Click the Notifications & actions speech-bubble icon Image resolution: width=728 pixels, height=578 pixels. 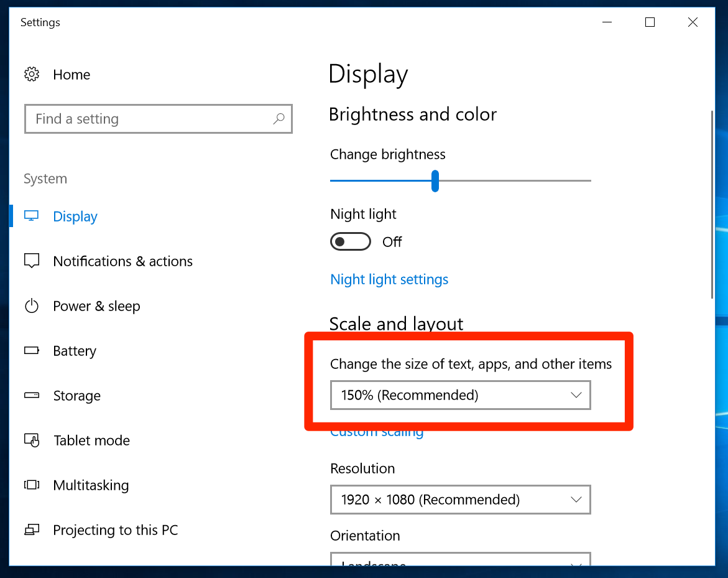(32, 261)
